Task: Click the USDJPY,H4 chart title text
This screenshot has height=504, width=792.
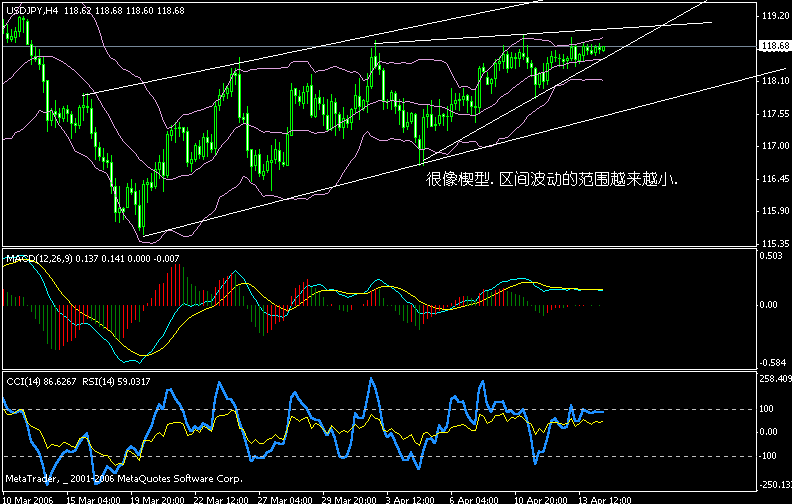Action: [33, 11]
